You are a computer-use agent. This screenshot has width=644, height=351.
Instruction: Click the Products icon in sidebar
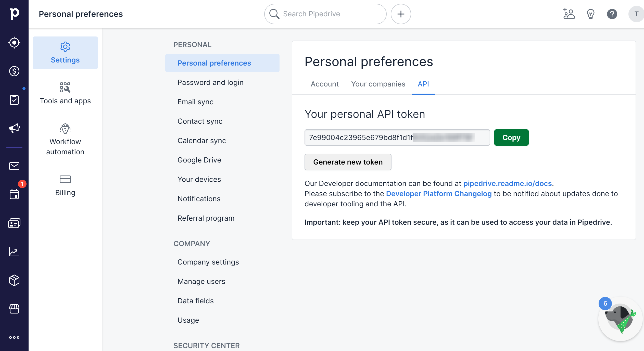(14, 280)
